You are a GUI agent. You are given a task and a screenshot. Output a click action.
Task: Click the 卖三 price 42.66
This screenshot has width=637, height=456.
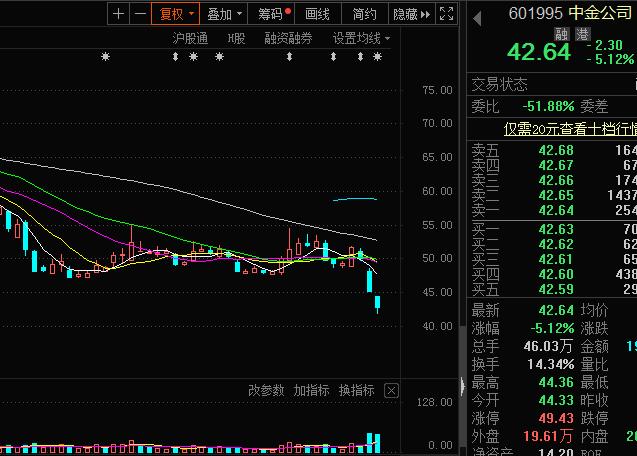click(556, 180)
